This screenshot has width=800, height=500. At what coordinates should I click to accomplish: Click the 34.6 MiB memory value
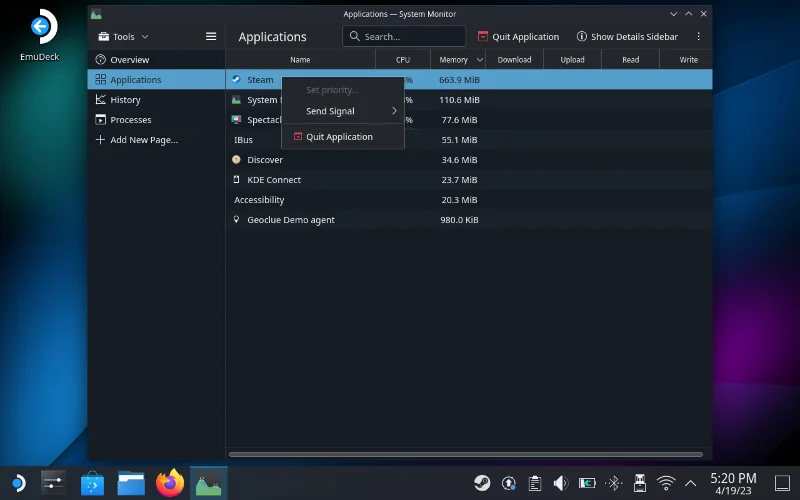click(x=459, y=160)
